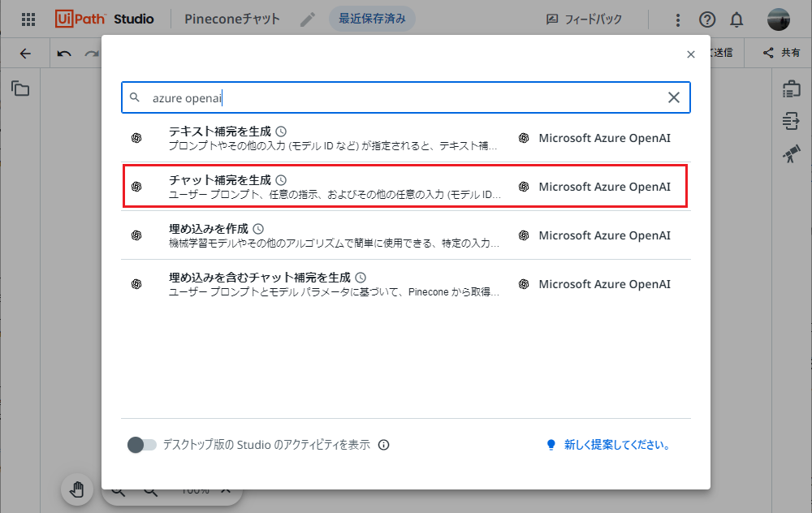Screen dimensions: 812x513
Task: Click Microsoft Azure OpenAI label in last row
Action: click(604, 284)
